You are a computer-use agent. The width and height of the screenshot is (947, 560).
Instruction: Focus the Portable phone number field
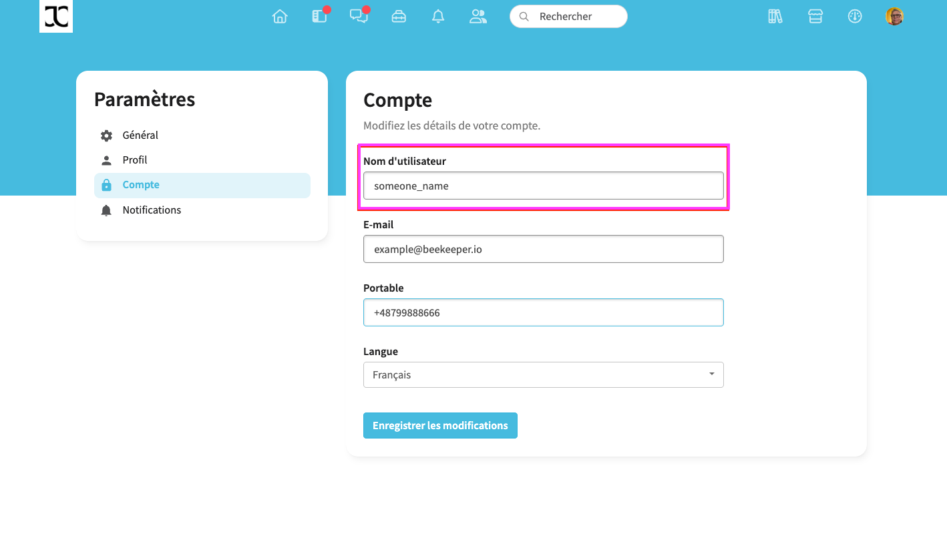tap(544, 312)
